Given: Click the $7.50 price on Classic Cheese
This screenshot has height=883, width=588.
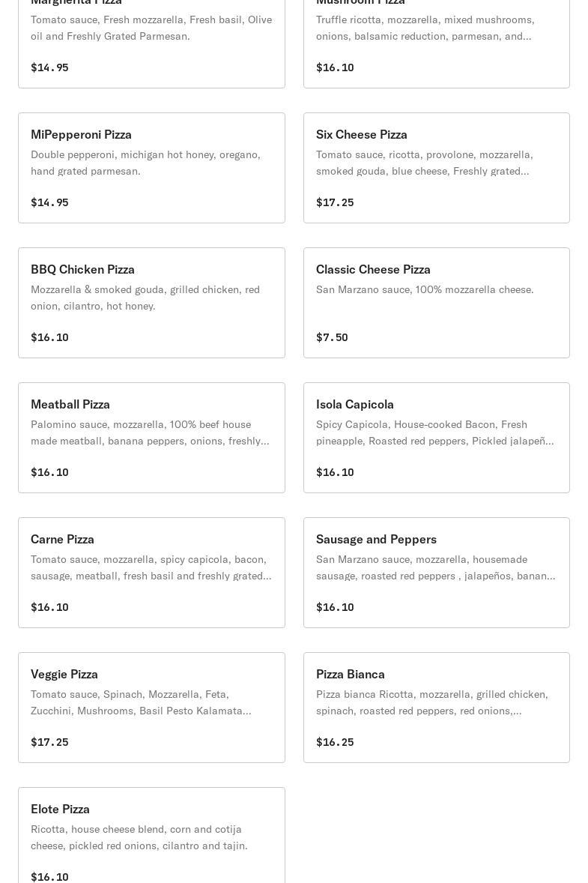Looking at the screenshot, I should click(x=332, y=337).
